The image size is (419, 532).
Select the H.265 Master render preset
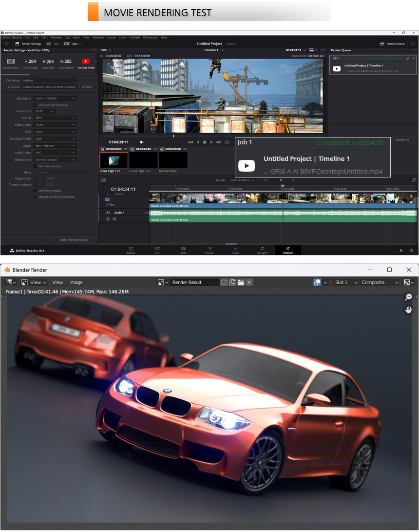pyautogui.click(x=66, y=63)
